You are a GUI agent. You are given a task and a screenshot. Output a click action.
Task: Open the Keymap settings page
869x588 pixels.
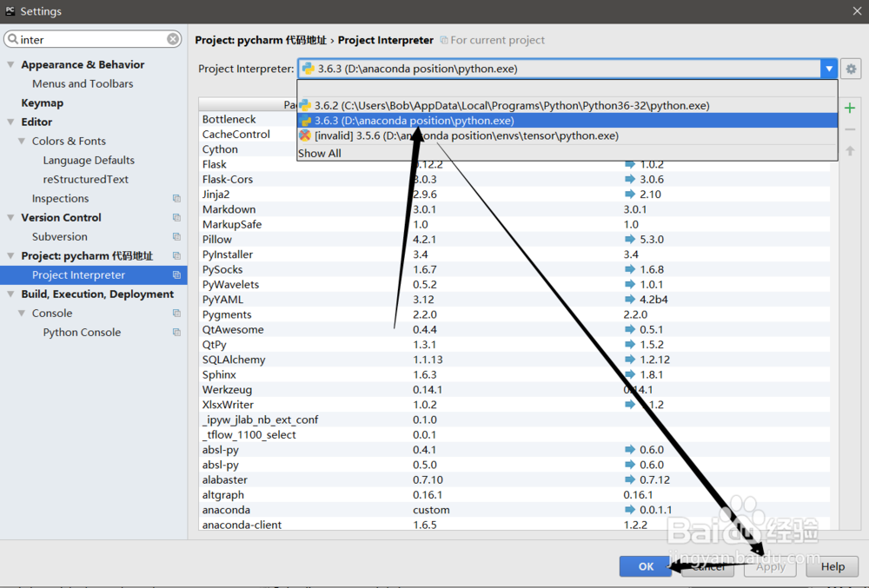42,103
